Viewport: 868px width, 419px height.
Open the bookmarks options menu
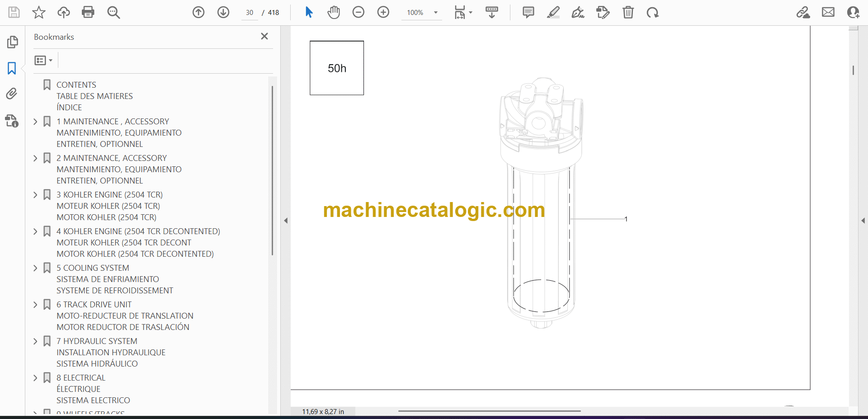[43, 60]
